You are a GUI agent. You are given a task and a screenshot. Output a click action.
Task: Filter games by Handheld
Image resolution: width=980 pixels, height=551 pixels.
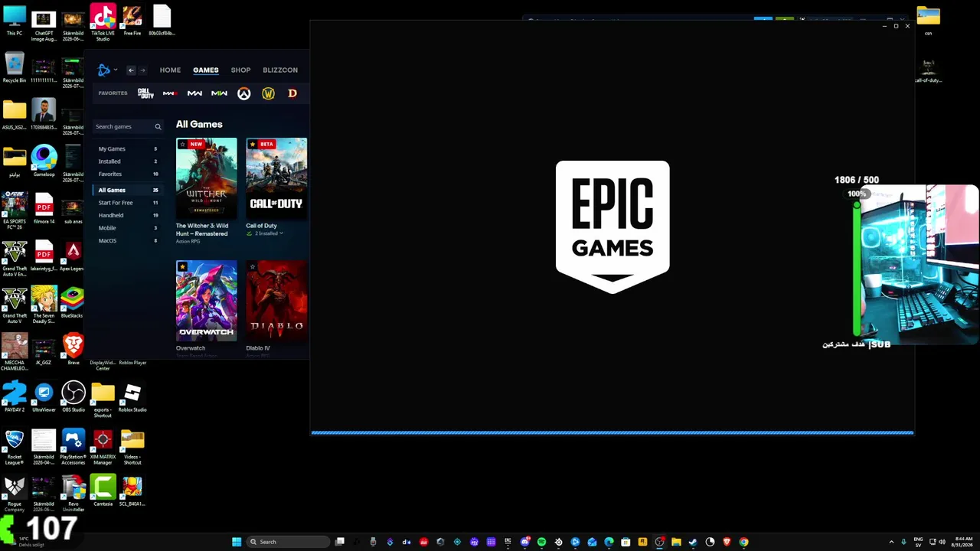(127, 216)
